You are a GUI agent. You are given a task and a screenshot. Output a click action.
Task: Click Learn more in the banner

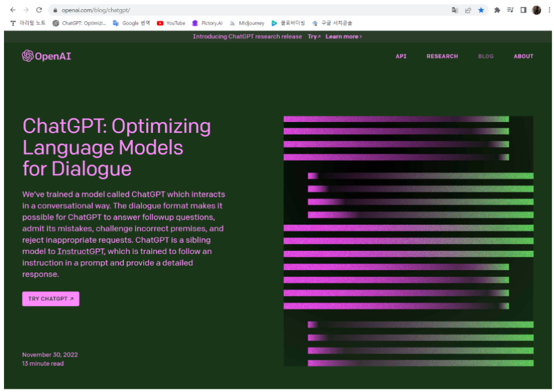tap(343, 37)
